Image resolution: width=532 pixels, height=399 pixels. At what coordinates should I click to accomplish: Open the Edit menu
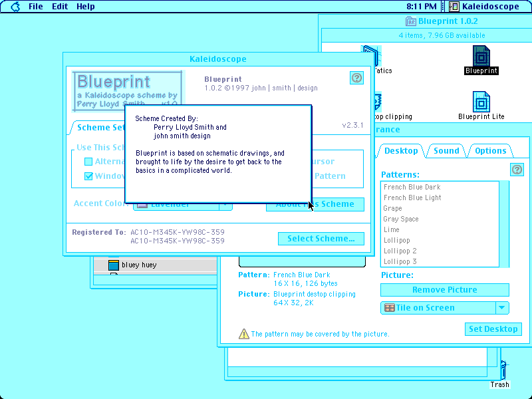(60, 7)
